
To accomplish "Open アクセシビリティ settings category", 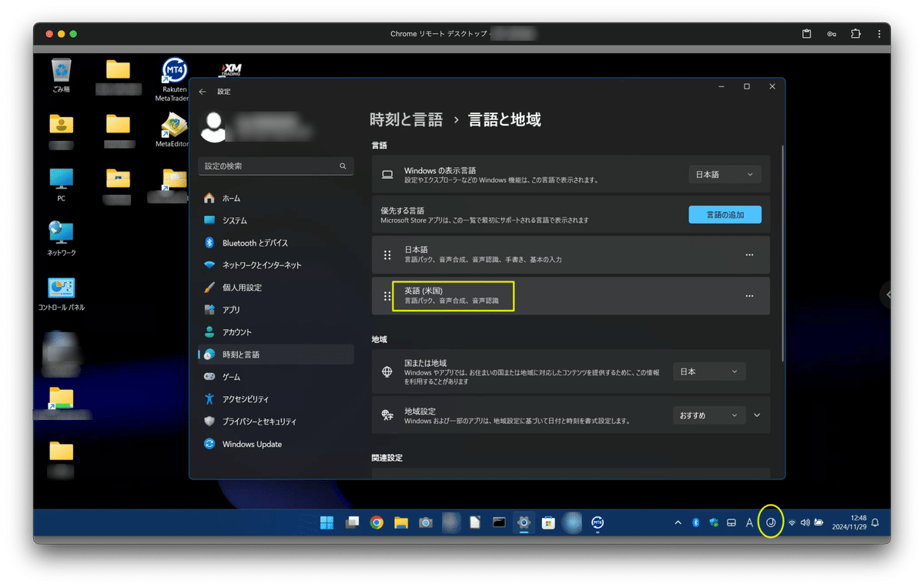I will [276, 399].
